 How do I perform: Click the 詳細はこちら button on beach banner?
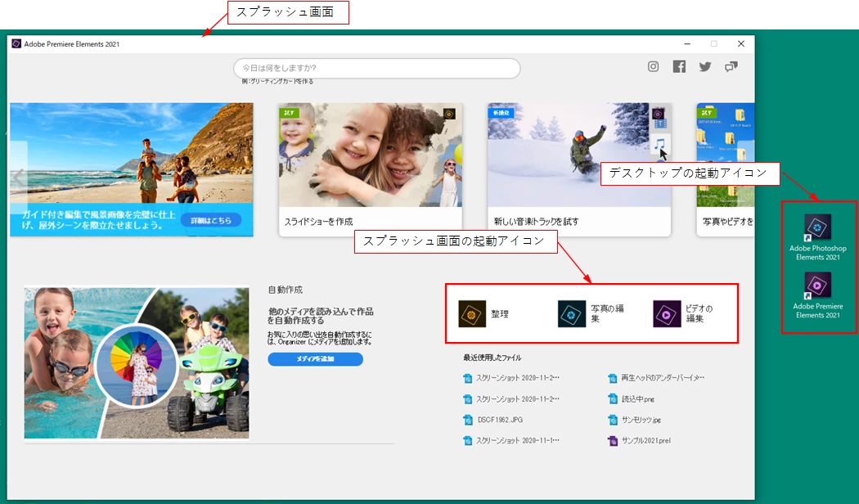pos(211,220)
